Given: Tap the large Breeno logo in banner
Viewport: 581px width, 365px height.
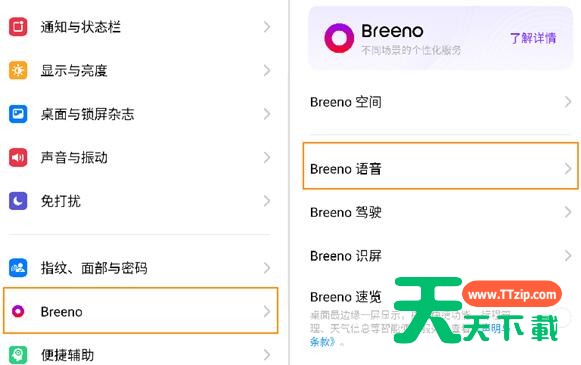Looking at the screenshot, I should pos(339,38).
